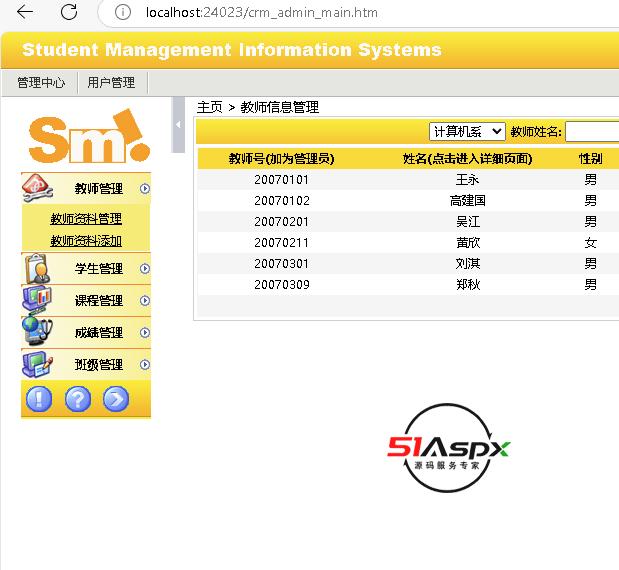
Task: Click the blue question mark help icon
Action: pos(78,399)
